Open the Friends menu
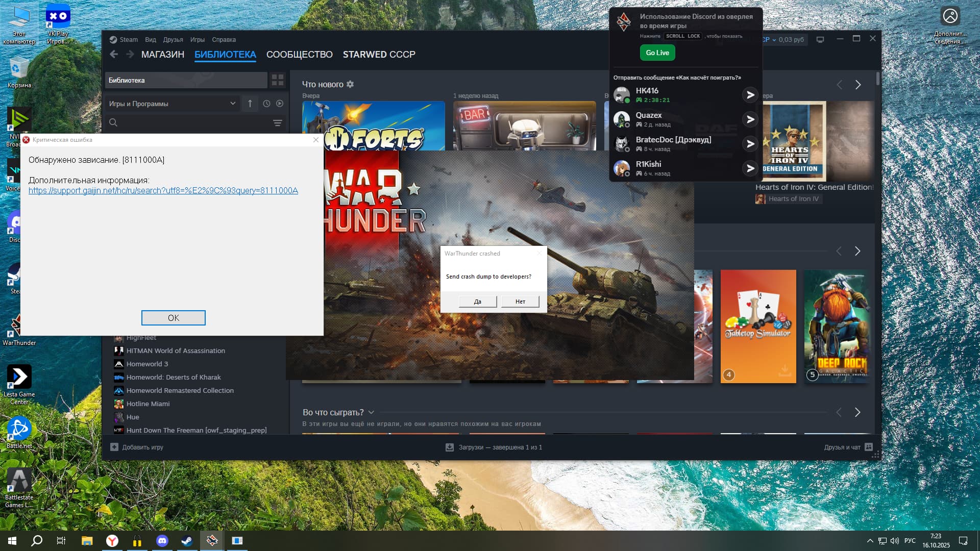 tap(173, 40)
